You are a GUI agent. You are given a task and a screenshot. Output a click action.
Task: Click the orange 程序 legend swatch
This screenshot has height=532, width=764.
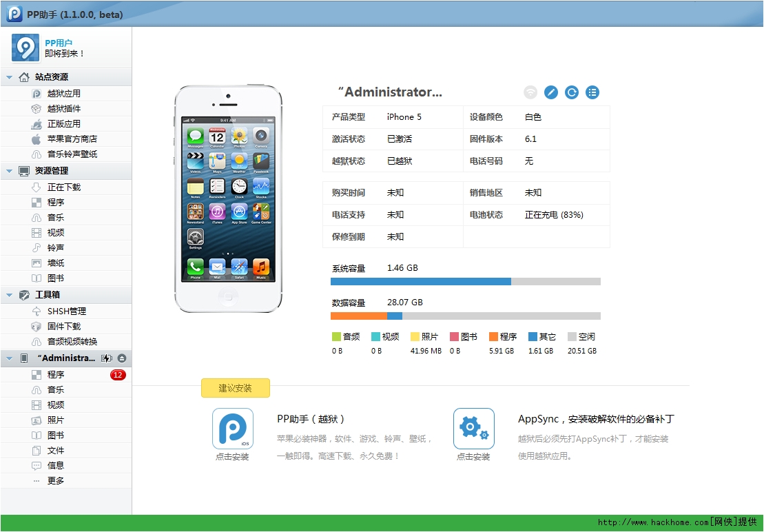[x=493, y=337]
